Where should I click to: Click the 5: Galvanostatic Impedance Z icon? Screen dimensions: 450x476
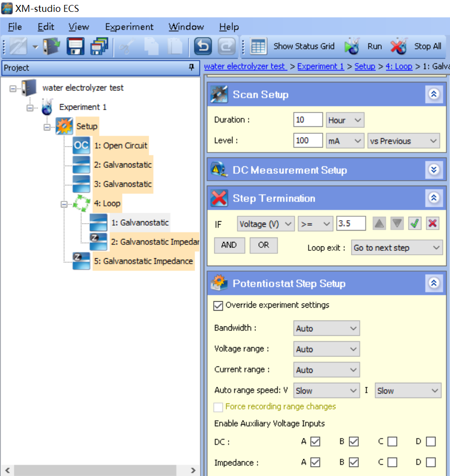point(82,261)
